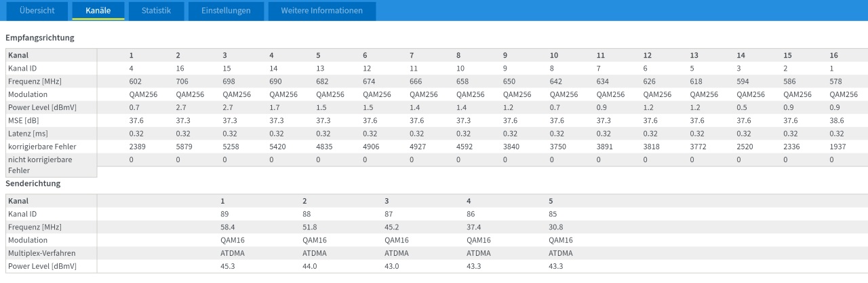Select the 45.3 dBmV power level
Viewport: 868px width, 283px height.
(x=228, y=266)
